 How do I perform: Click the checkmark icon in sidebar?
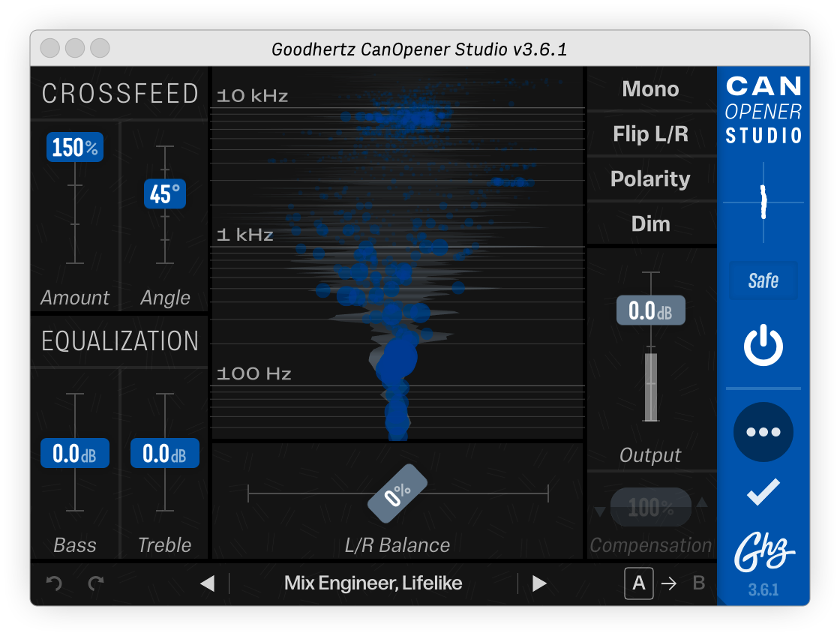pyautogui.click(x=763, y=492)
